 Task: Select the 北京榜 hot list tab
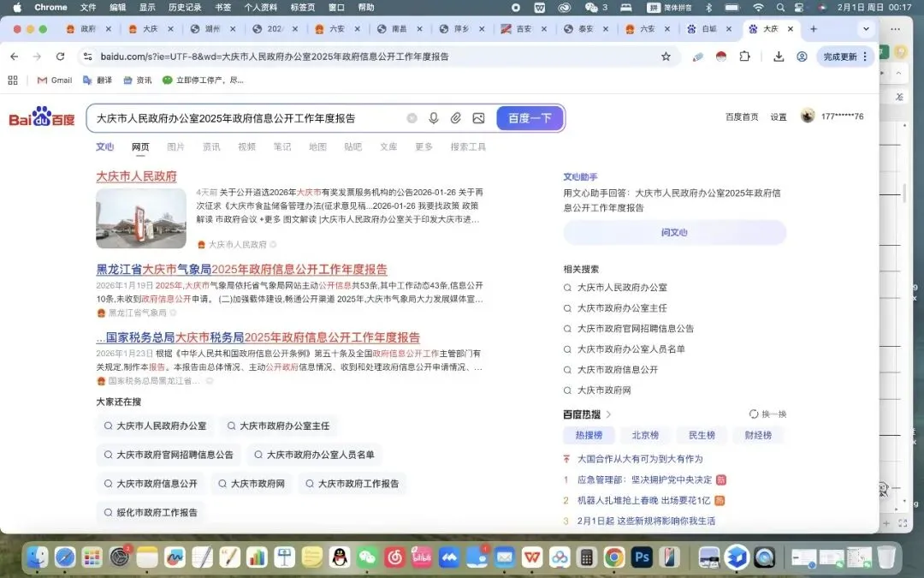(645, 435)
